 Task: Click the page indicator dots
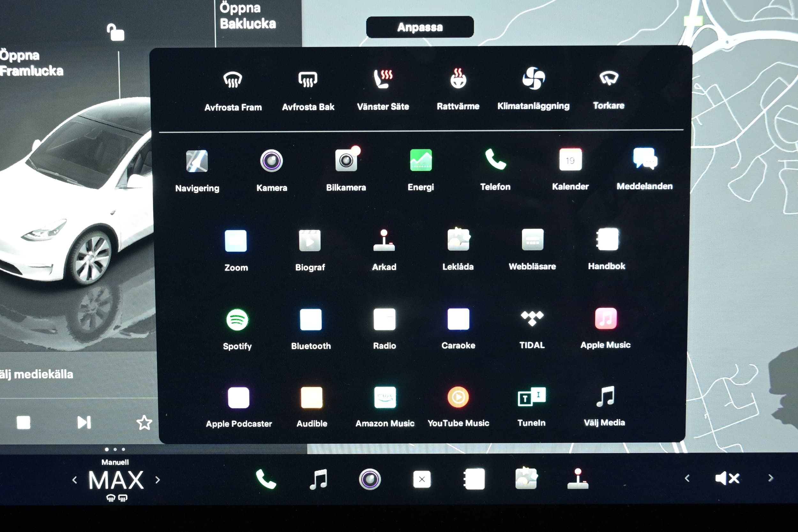115,449
